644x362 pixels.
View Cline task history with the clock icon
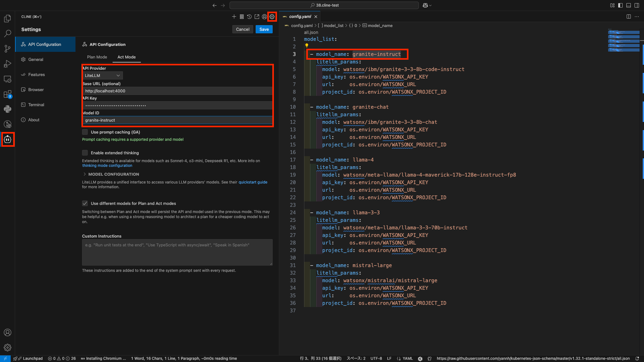(249, 17)
